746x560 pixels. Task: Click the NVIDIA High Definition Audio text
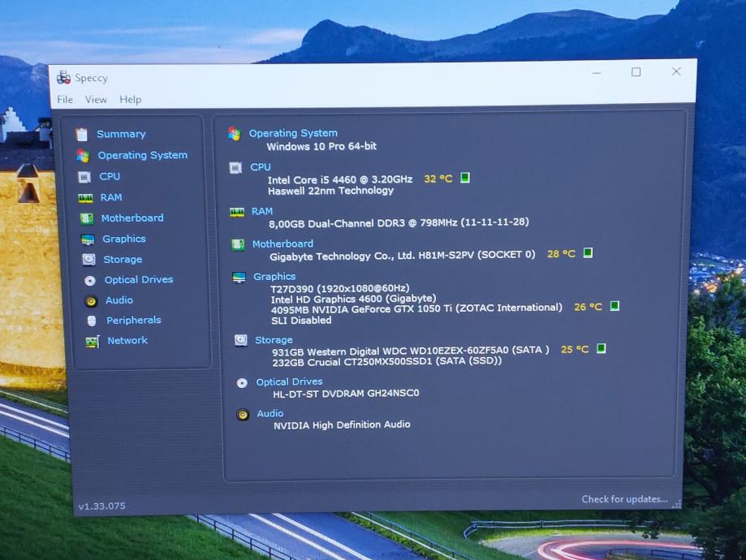(x=342, y=425)
